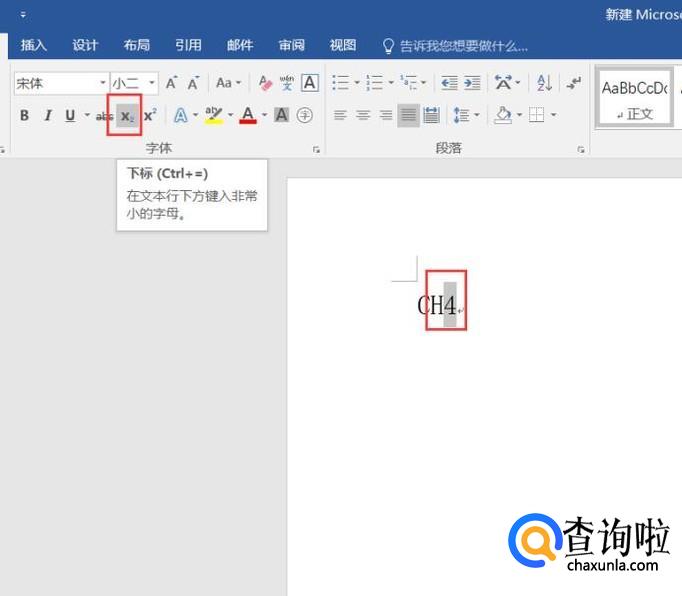
Task: Decrease the paragraph indent
Action: pos(449,83)
